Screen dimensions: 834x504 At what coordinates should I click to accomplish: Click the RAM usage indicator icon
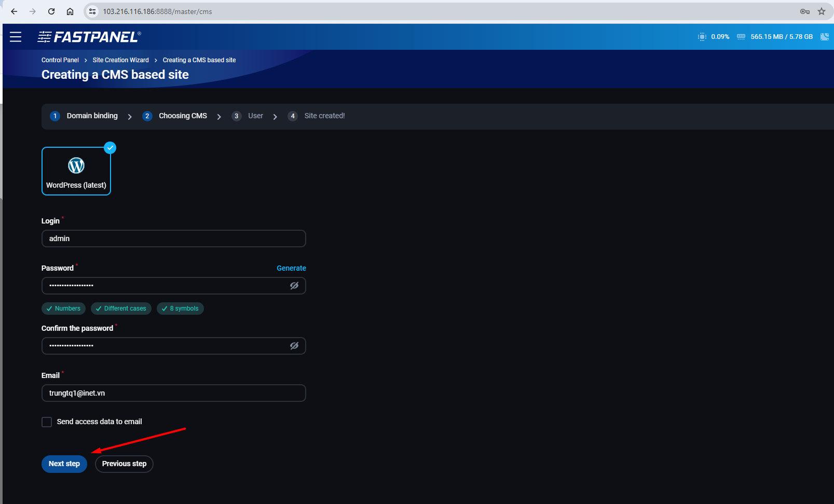(x=741, y=37)
